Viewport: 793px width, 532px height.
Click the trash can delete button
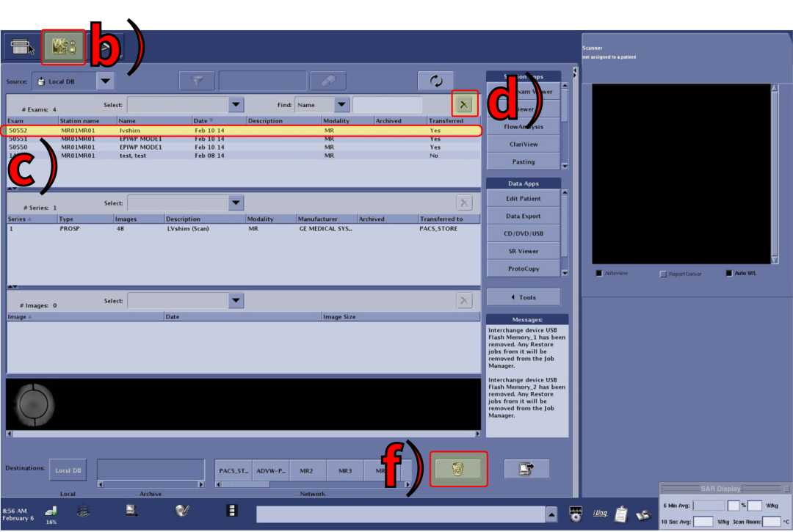pos(459,469)
